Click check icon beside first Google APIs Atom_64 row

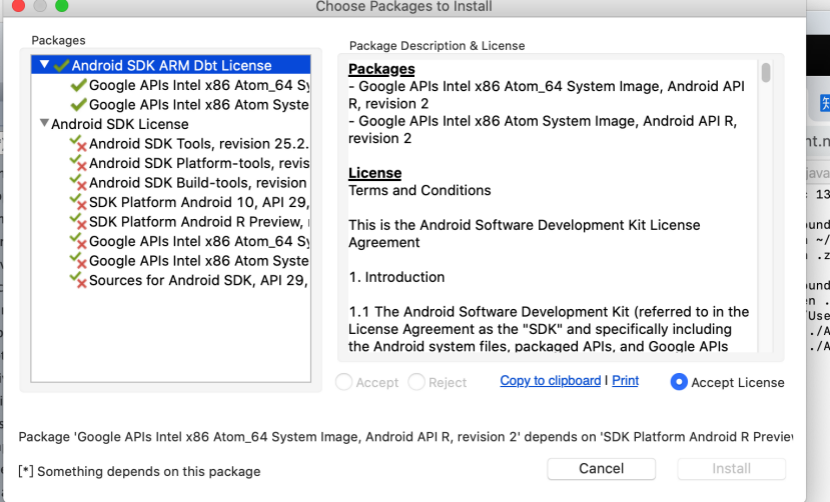click(x=78, y=85)
